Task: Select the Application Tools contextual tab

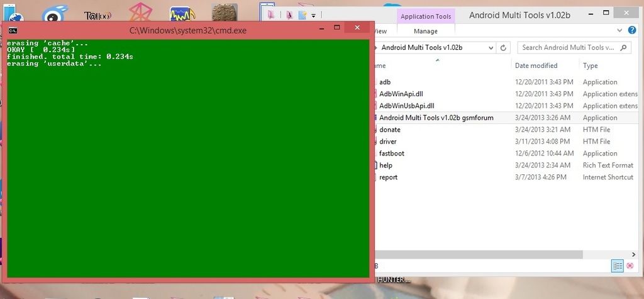Action: tap(426, 16)
